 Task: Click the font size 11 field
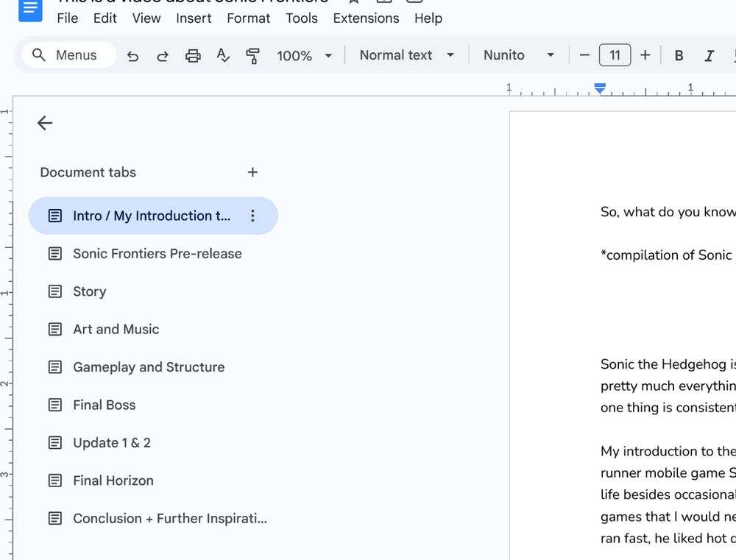[615, 55]
